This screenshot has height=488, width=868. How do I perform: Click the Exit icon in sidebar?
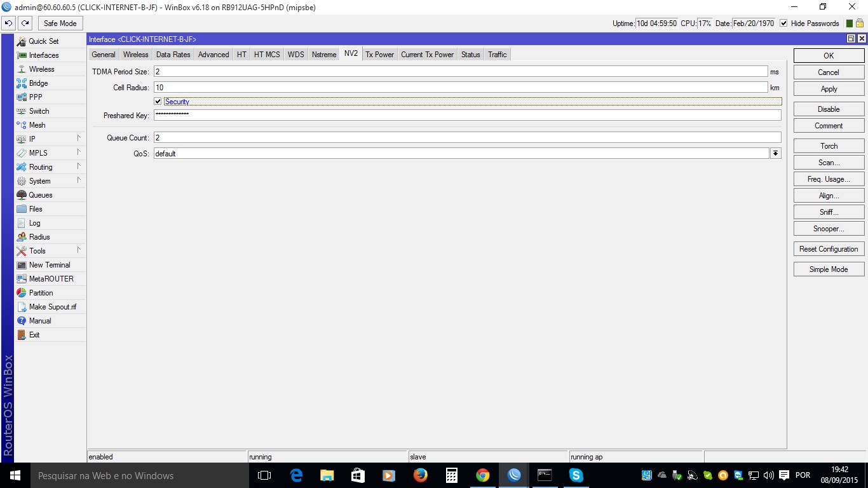(22, 335)
